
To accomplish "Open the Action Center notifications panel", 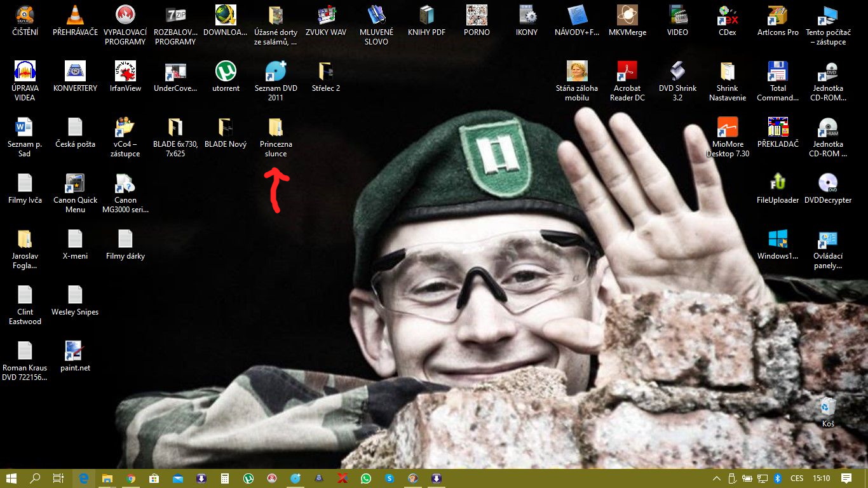I will click(846, 478).
